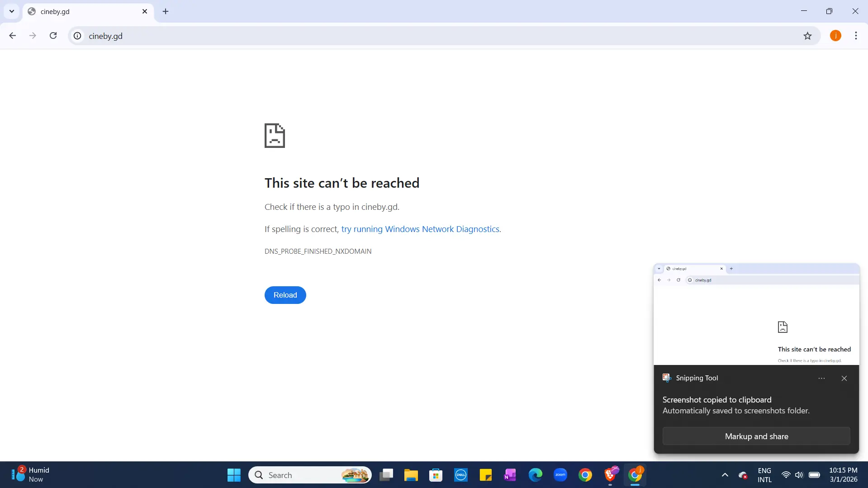The height and width of the screenshot is (488, 868).
Task: Show hidden system tray icons
Action: [x=725, y=475]
